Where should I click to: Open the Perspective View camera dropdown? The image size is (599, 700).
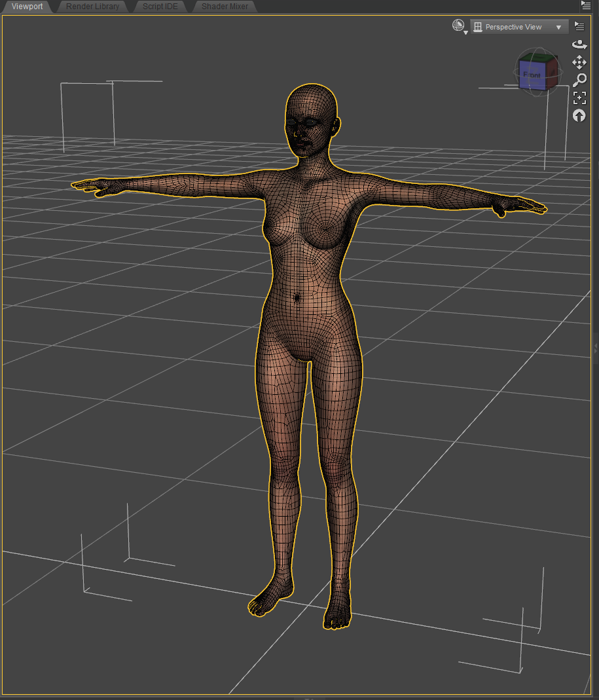(x=519, y=27)
